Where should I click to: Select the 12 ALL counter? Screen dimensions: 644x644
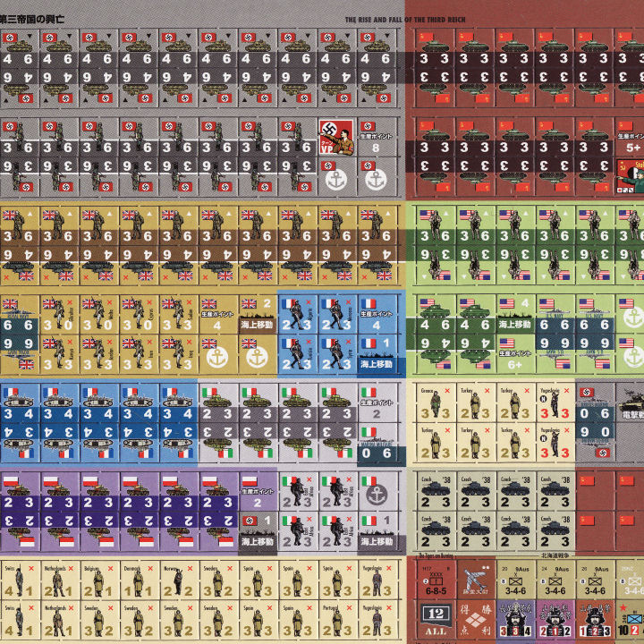tap(436, 621)
